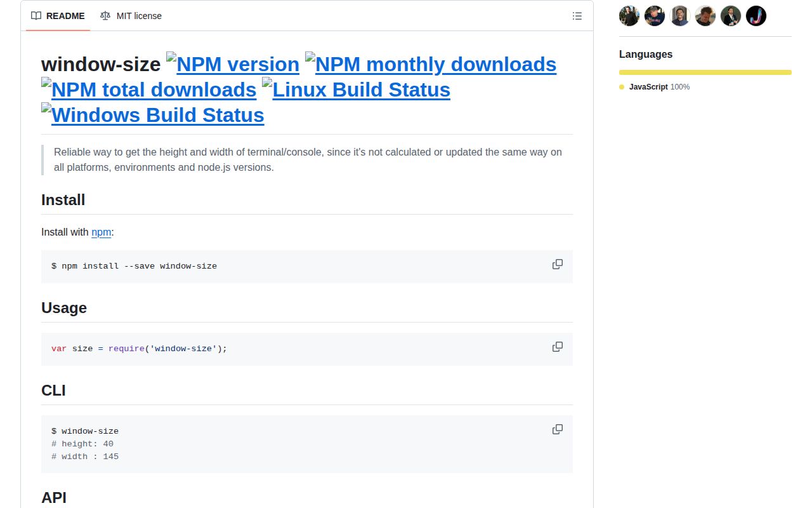Click the '# width : 145' output line
The image size is (812, 508).
pyautogui.click(x=85, y=457)
